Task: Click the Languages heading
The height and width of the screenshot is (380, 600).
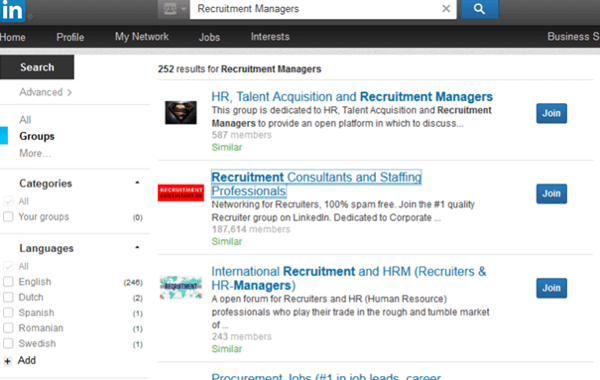Action: click(46, 248)
